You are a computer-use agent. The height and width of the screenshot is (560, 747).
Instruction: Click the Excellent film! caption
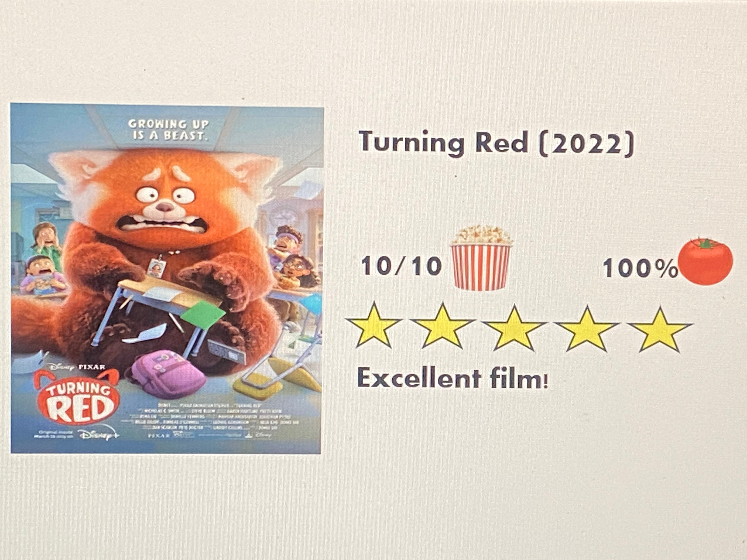point(453,378)
